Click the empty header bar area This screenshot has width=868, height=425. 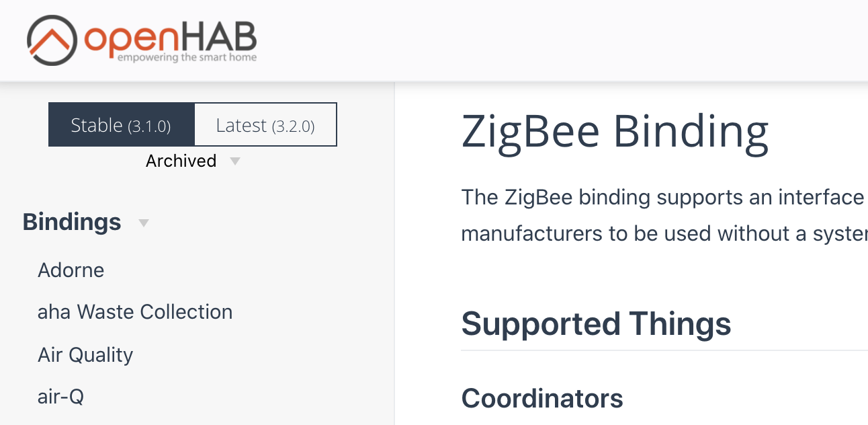537,40
